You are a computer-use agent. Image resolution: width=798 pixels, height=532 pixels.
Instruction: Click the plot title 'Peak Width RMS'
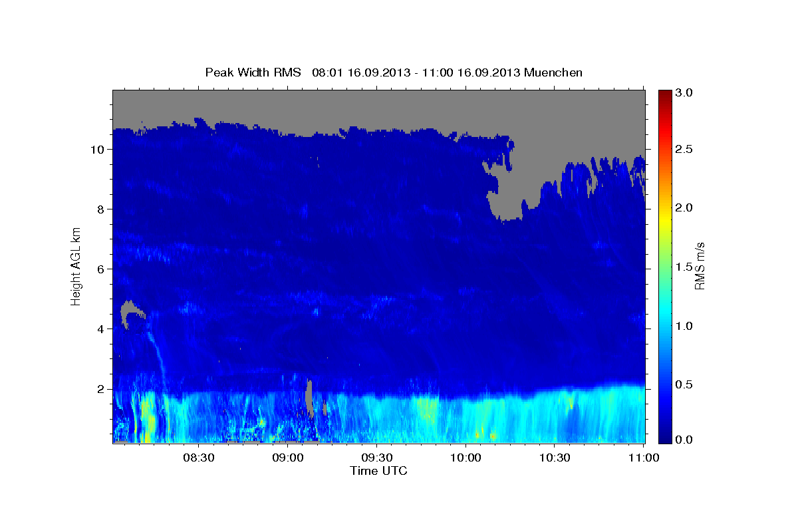pos(253,72)
